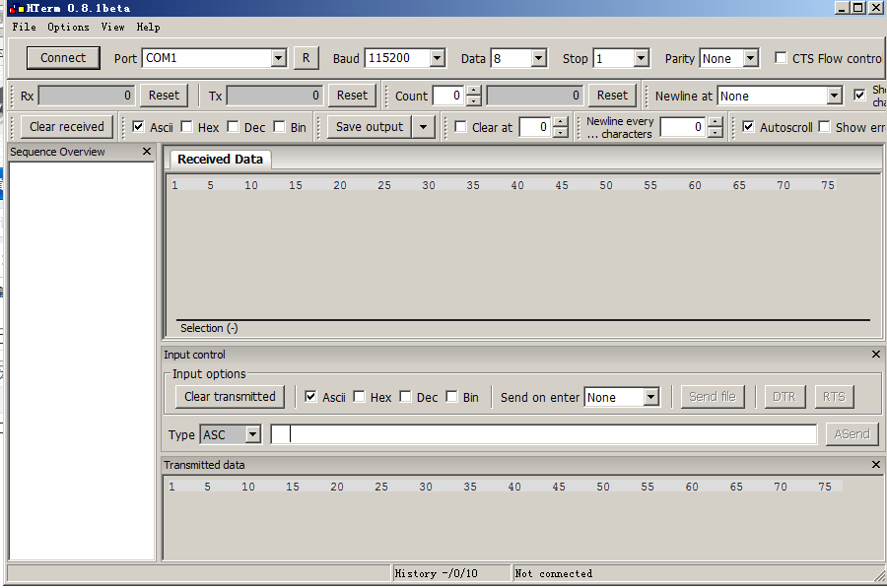Open the Stop bits dropdown
This screenshot has height=588, width=887.
[x=641, y=58]
